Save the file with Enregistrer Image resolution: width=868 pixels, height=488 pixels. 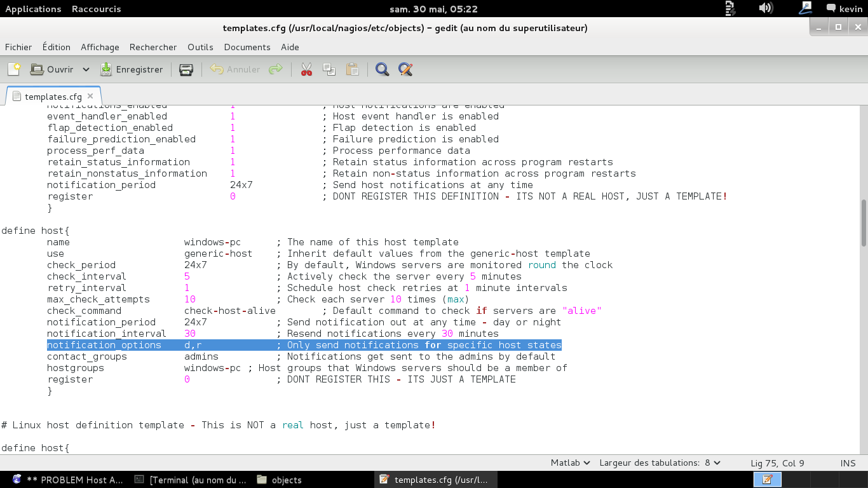point(132,69)
